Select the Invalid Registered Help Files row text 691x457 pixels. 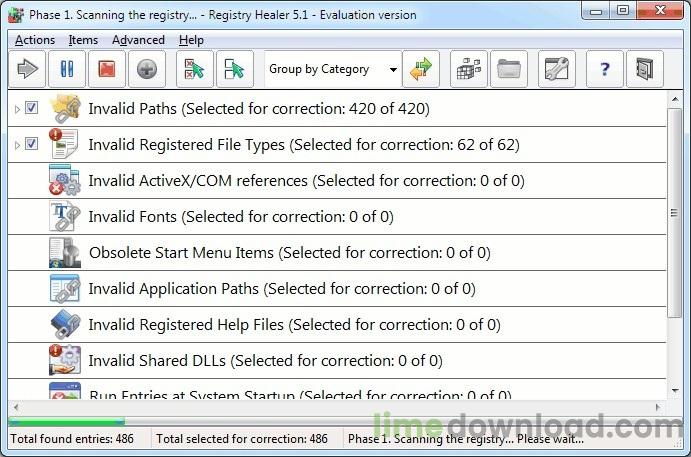click(x=294, y=325)
